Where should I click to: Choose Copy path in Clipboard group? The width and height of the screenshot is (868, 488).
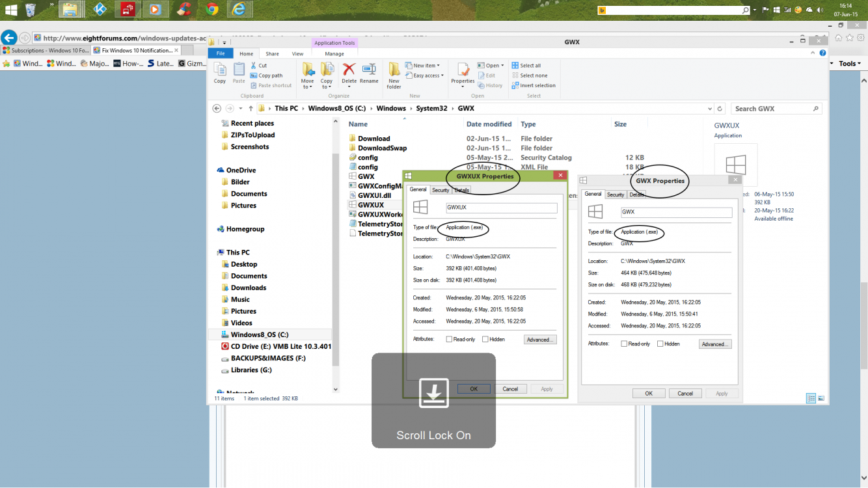click(267, 75)
